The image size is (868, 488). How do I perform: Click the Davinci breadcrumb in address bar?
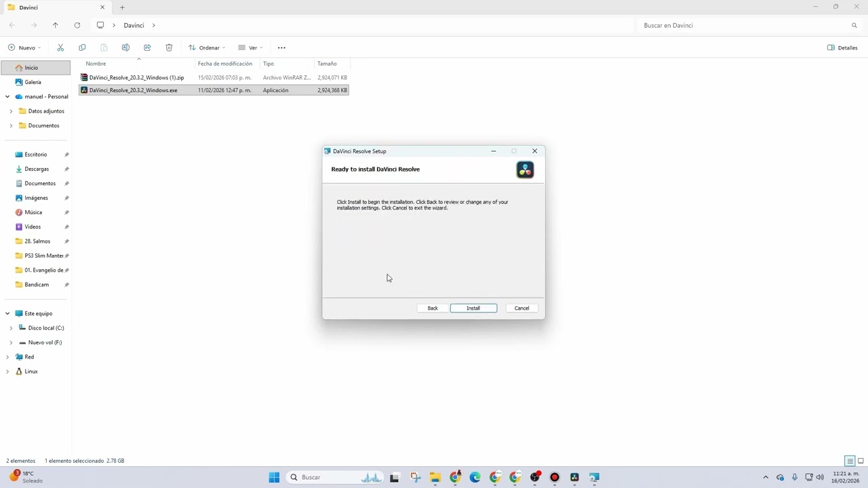[x=134, y=25]
